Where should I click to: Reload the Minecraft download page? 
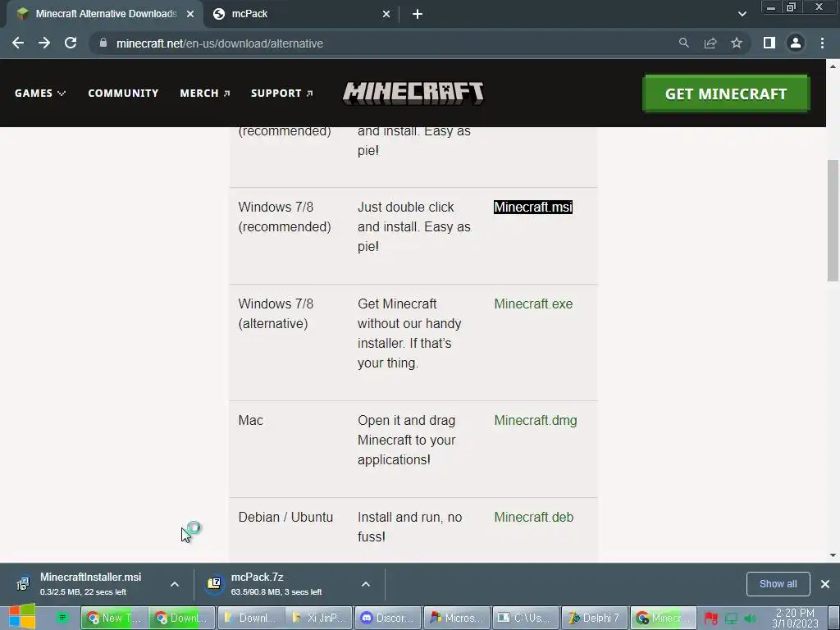click(71, 43)
